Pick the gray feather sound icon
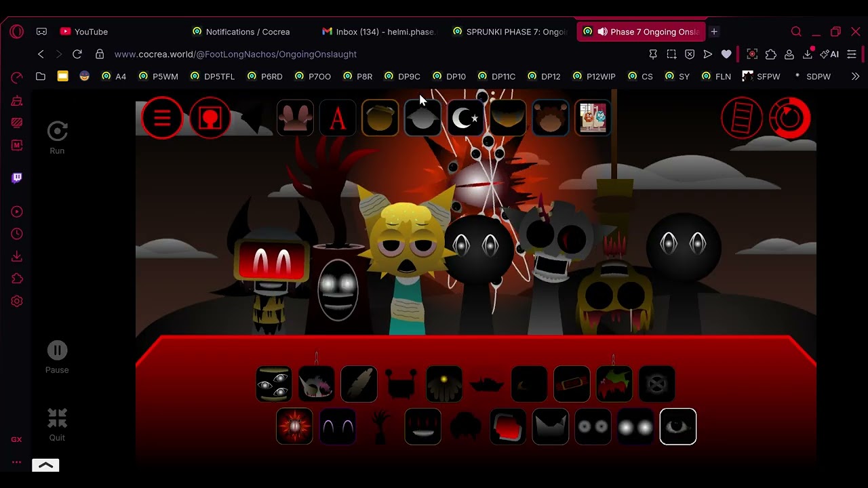The height and width of the screenshot is (488, 868). [359, 384]
